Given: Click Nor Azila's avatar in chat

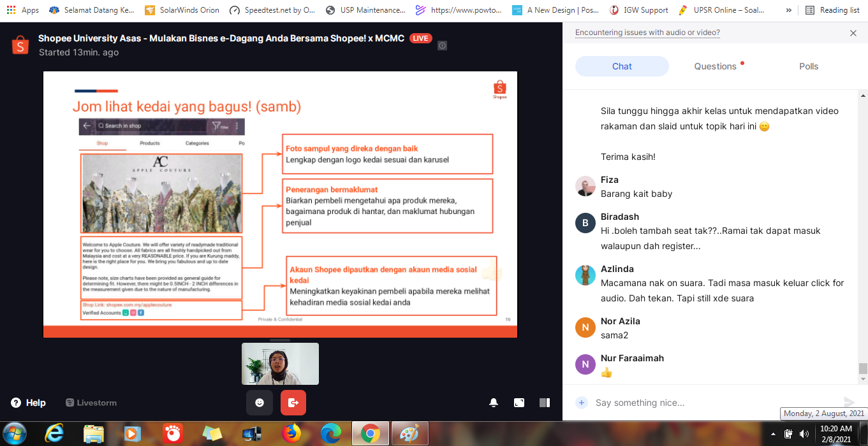Looking at the screenshot, I should (585, 327).
